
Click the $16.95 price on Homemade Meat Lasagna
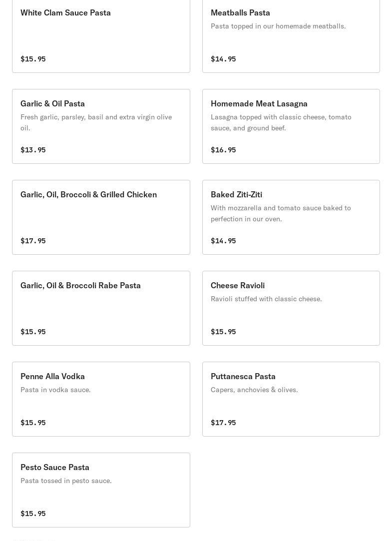tap(223, 150)
